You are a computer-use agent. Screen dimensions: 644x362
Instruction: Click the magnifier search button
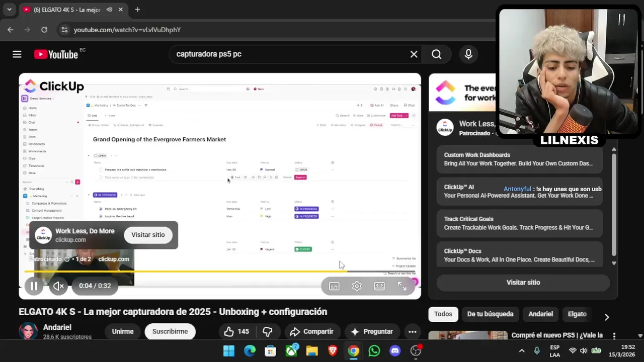[436, 54]
